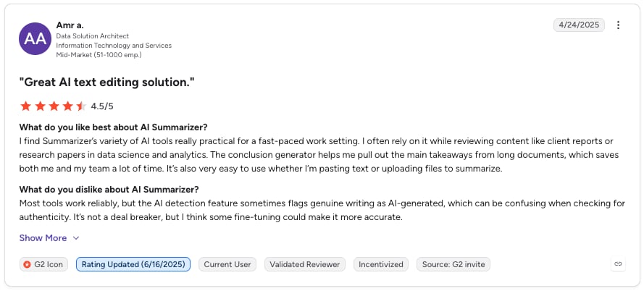Click the Show More link
The width and height of the screenshot is (644, 291).
[43, 238]
